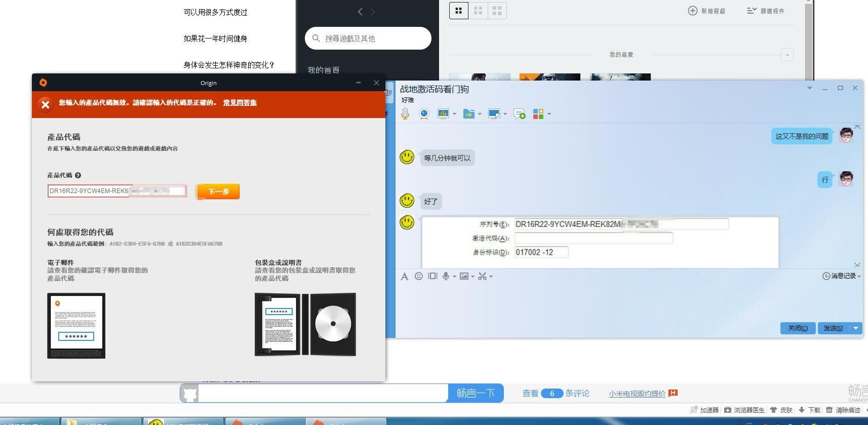The image size is (868, 425).
Task: Expand the send picture dropdown arrow
Action: tap(472, 277)
